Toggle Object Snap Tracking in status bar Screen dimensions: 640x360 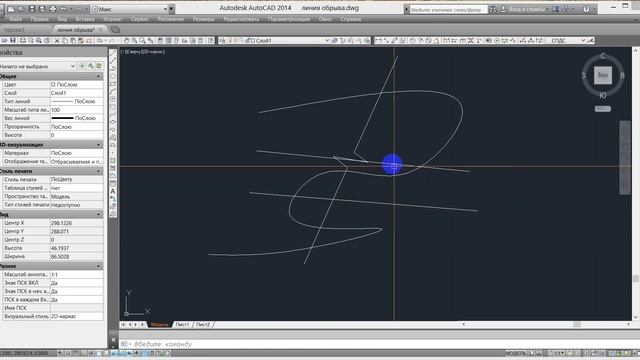point(114,353)
